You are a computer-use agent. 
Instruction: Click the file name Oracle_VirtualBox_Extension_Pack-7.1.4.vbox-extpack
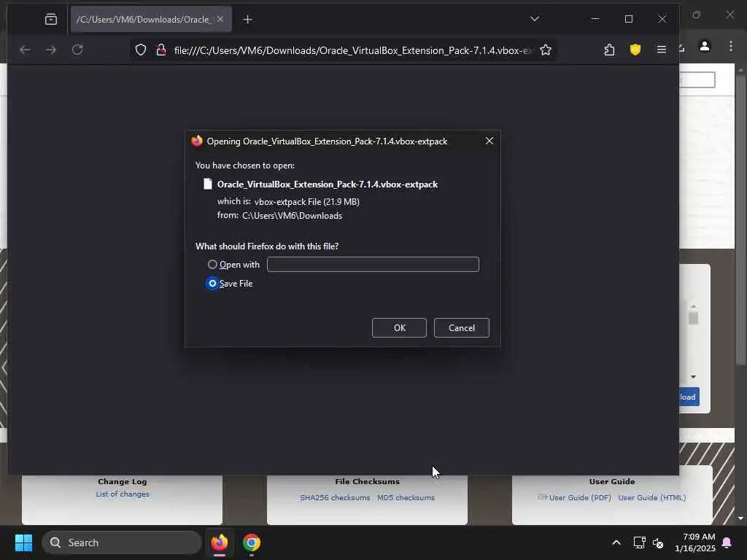click(328, 184)
